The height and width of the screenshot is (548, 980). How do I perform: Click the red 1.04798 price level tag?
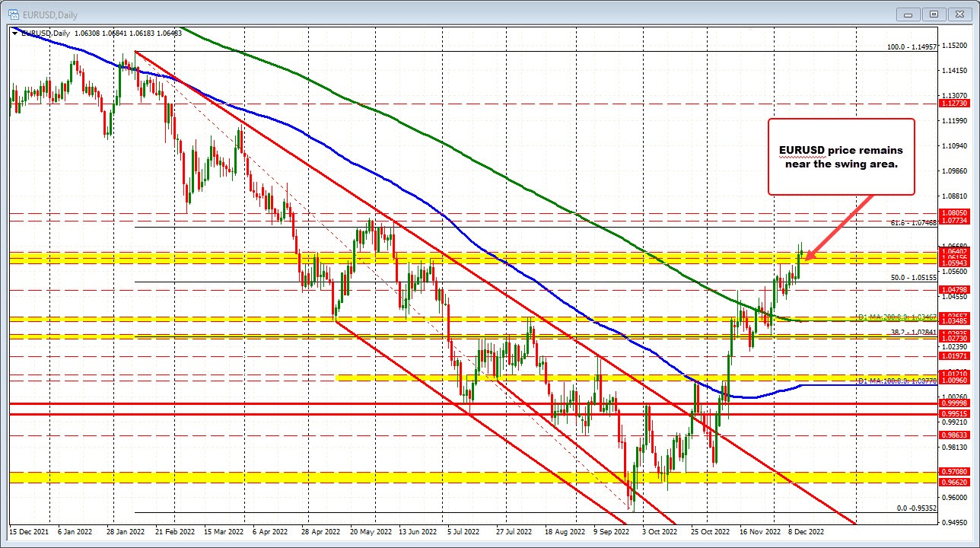point(954,290)
